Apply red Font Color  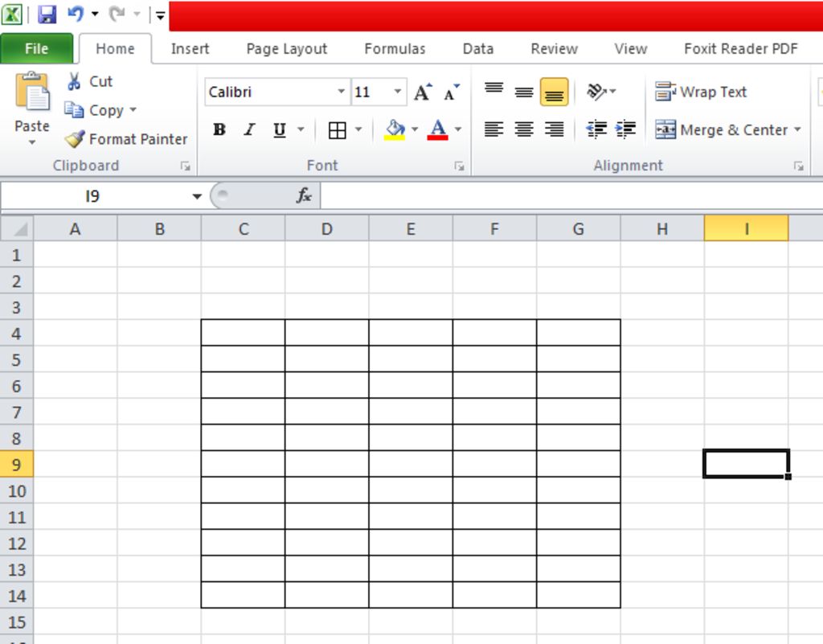[x=438, y=129]
